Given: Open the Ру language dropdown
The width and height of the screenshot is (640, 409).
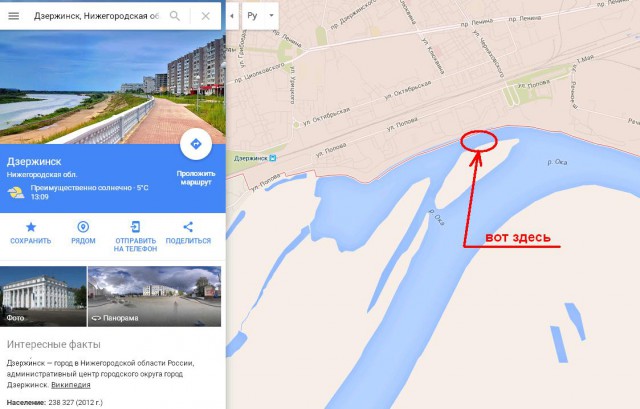Looking at the screenshot, I should pyautogui.click(x=260, y=16).
